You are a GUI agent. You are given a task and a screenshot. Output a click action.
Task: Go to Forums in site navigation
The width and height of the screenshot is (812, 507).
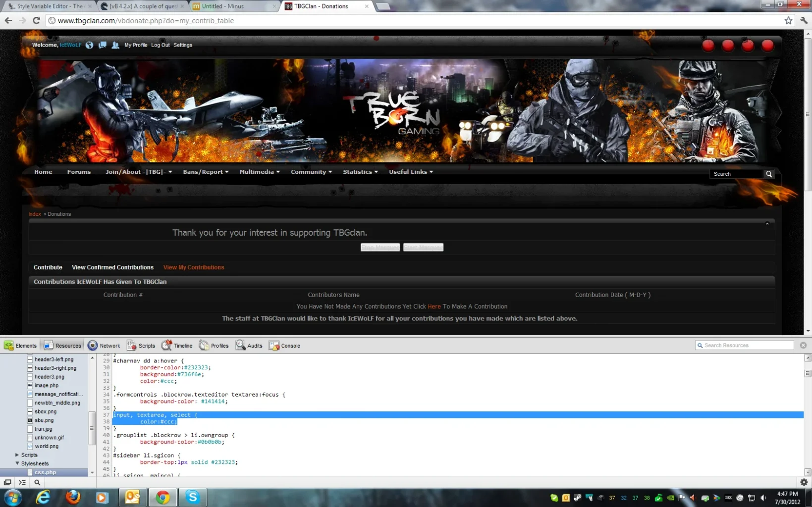tap(79, 172)
